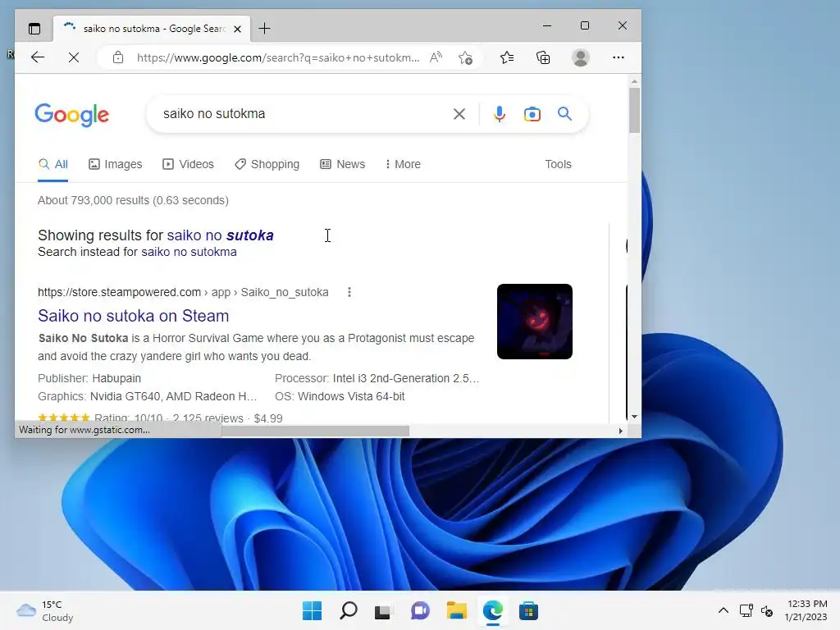Click the scroll up arrow
Screen dimensions: 840x630
634,82
